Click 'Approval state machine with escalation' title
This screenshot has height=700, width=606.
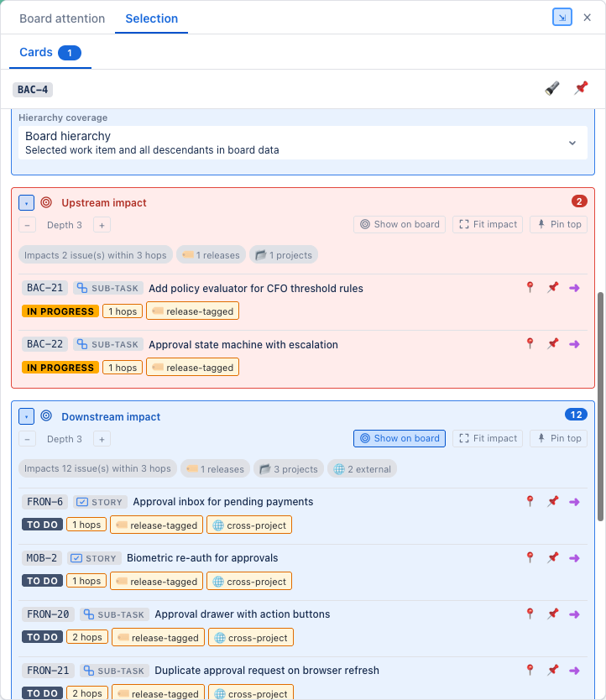click(243, 345)
